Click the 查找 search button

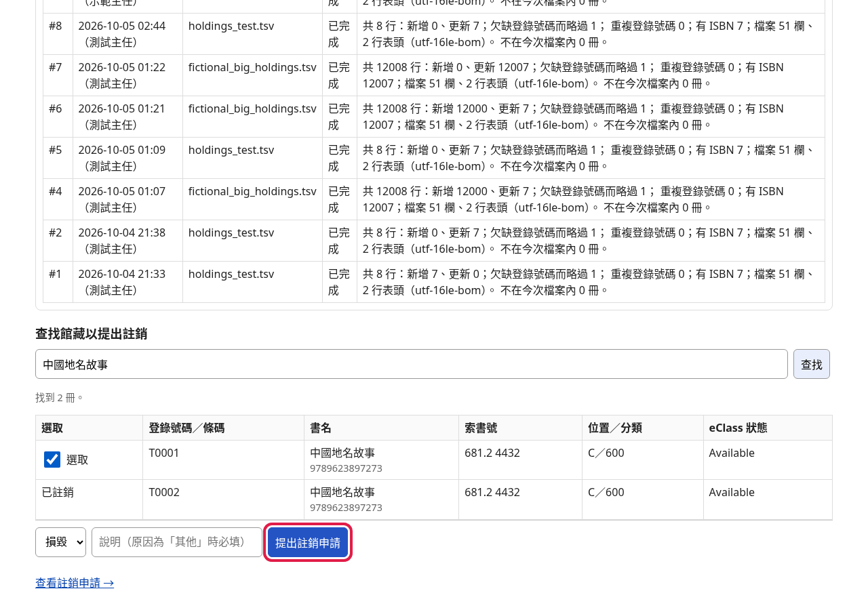click(812, 364)
